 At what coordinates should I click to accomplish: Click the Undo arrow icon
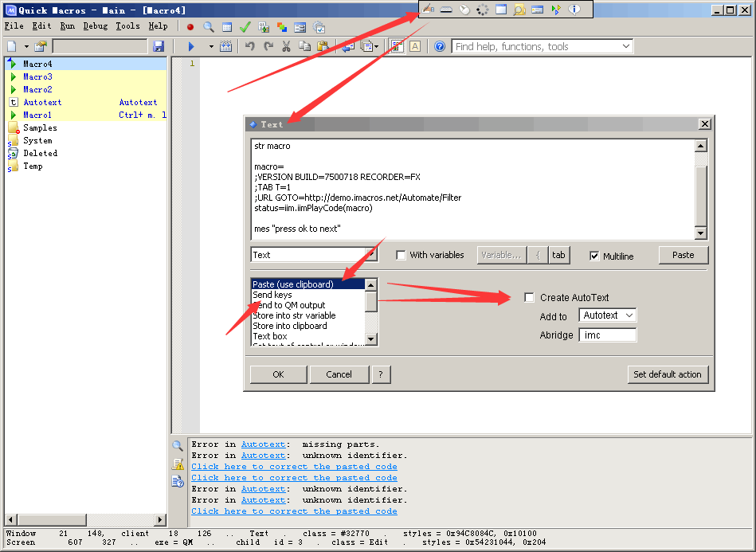tap(250, 47)
